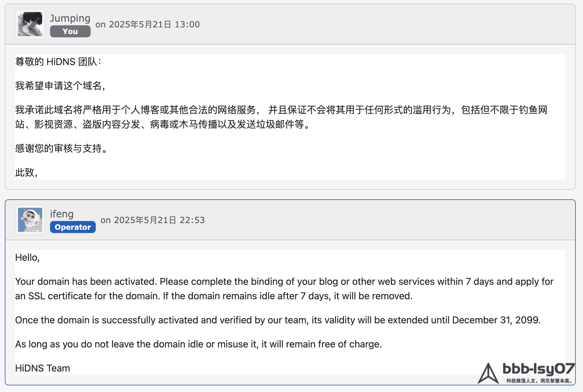Click the "此致," closing line
The image size is (583, 392).
[x=26, y=173]
